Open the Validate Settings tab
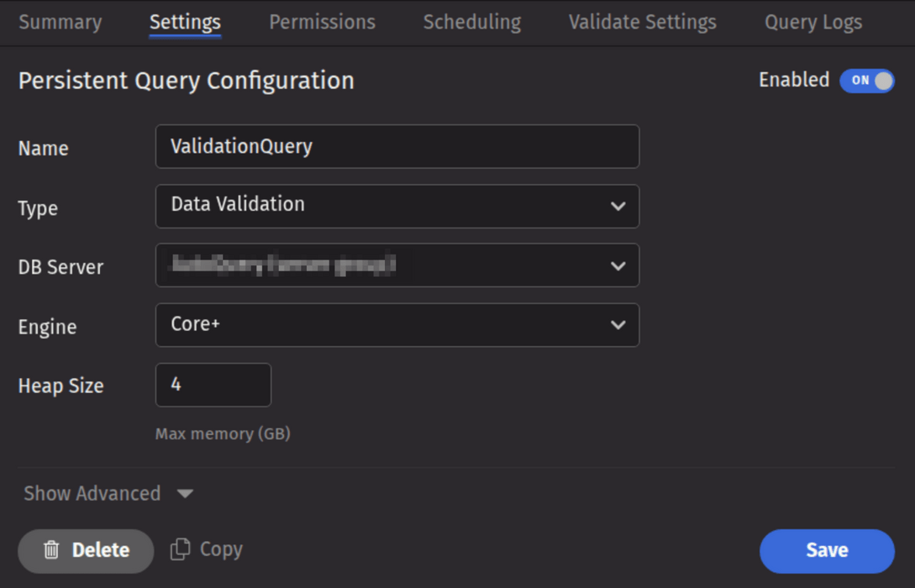This screenshot has width=915, height=588. (642, 23)
